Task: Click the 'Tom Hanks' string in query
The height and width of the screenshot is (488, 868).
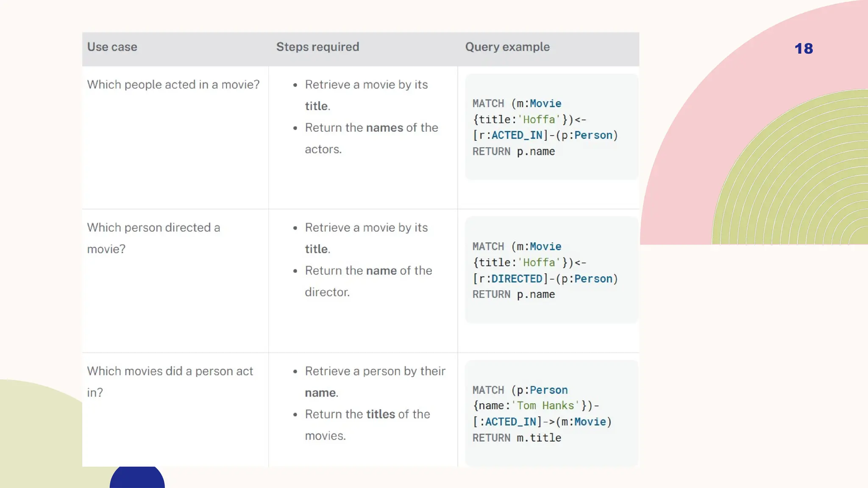Action: [x=545, y=406]
